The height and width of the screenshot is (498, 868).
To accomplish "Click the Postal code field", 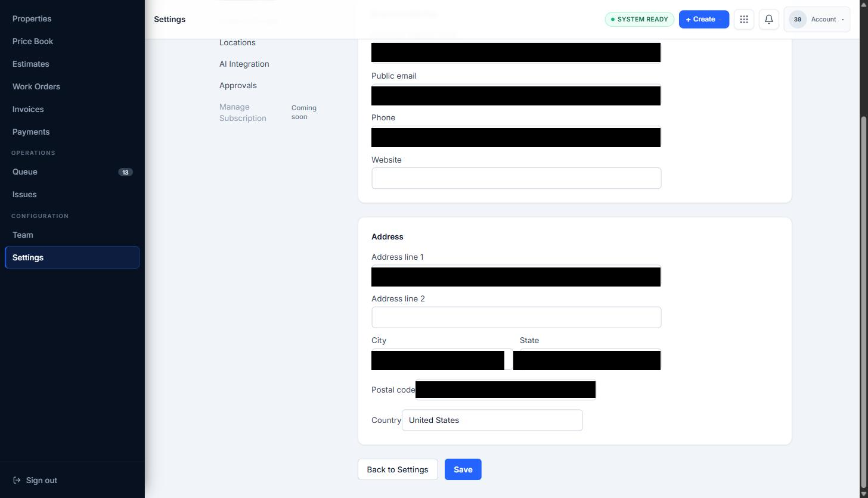I will coord(506,390).
